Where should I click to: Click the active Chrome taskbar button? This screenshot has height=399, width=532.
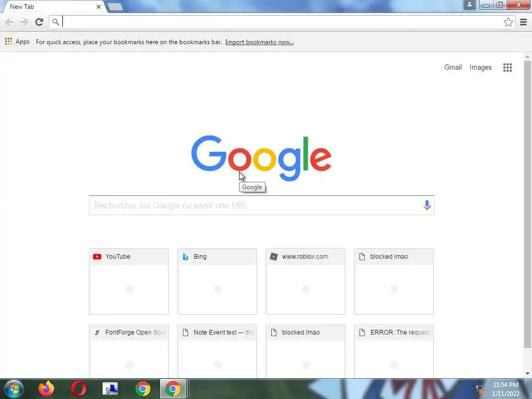[173, 389]
